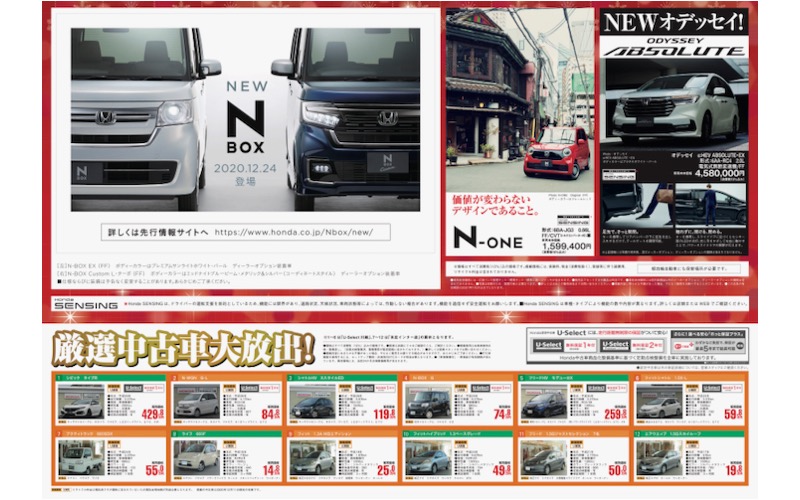Click the U-Select 1-year warranty badge in header
This screenshot has width=800, height=500.
[x=563, y=346]
